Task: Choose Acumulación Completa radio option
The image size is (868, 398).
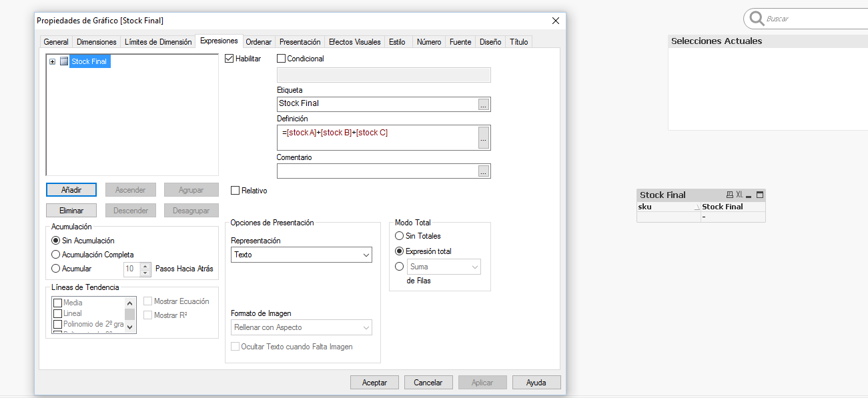Action: 56,255
